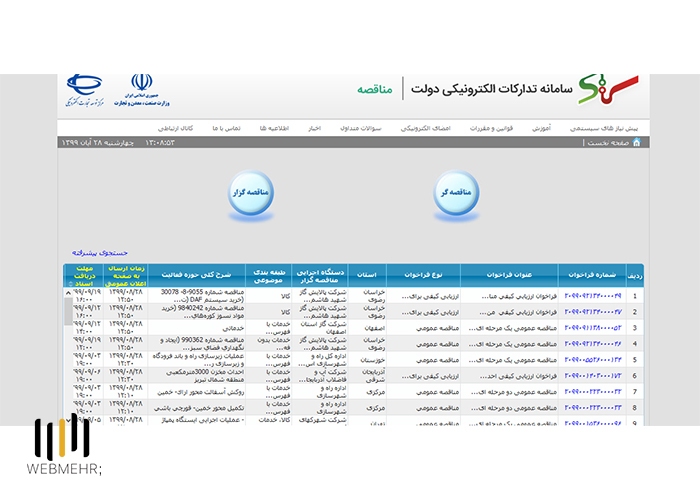The image size is (700, 500).
Task: Click the استان column header
Action: tap(367, 275)
